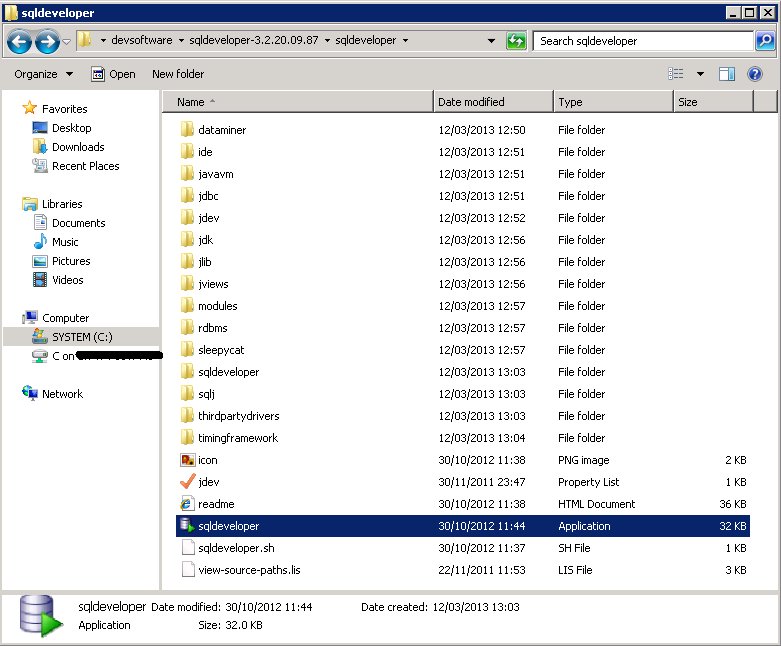Select the sqldeveloper folder icon
This screenshot has height=646, width=781.
coord(187,372)
